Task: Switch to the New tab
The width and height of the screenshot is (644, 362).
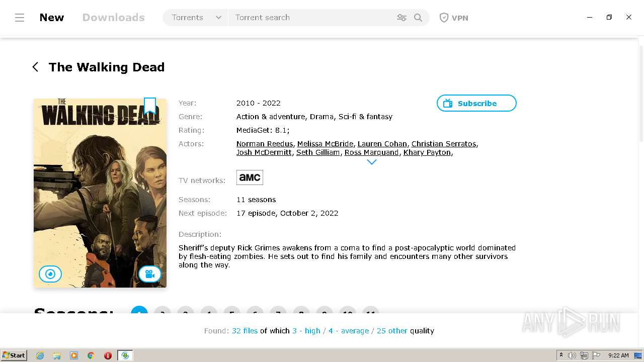Action: (x=52, y=18)
